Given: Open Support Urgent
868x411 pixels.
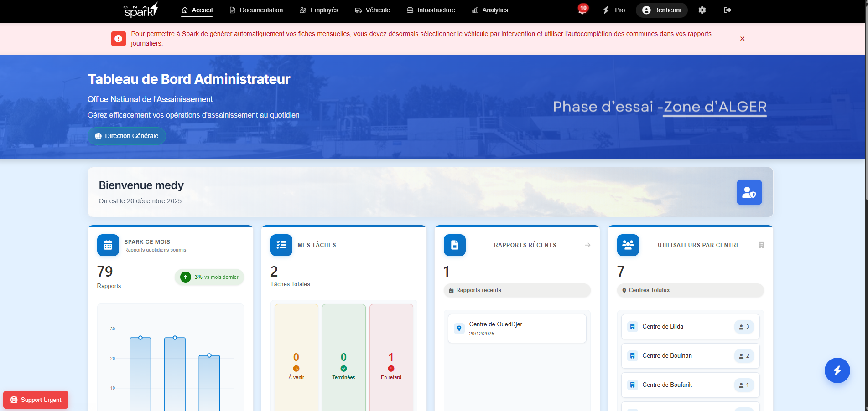Looking at the screenshot, I should (x=36, y=400).
